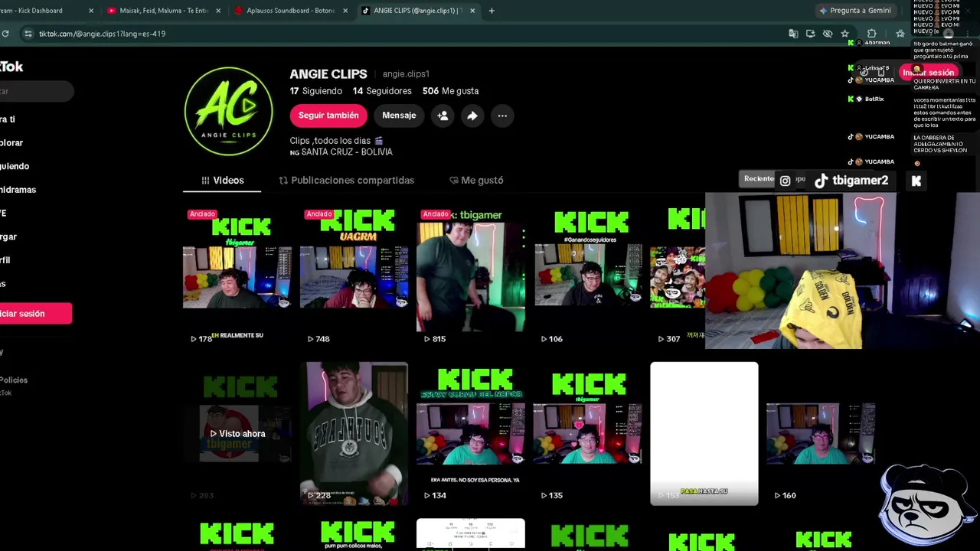Click the Policies text in the sidebar
This screenshot has width=980, height=551.
(14, 380)
